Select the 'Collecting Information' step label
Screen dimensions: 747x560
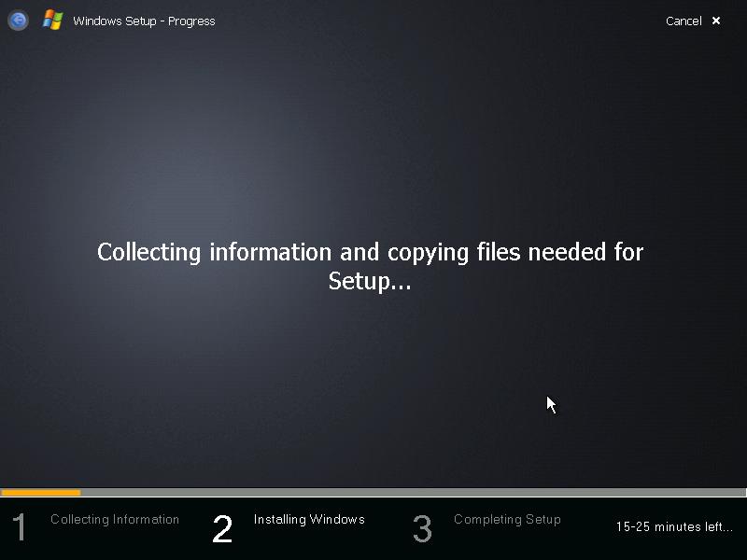click(115, 519)
